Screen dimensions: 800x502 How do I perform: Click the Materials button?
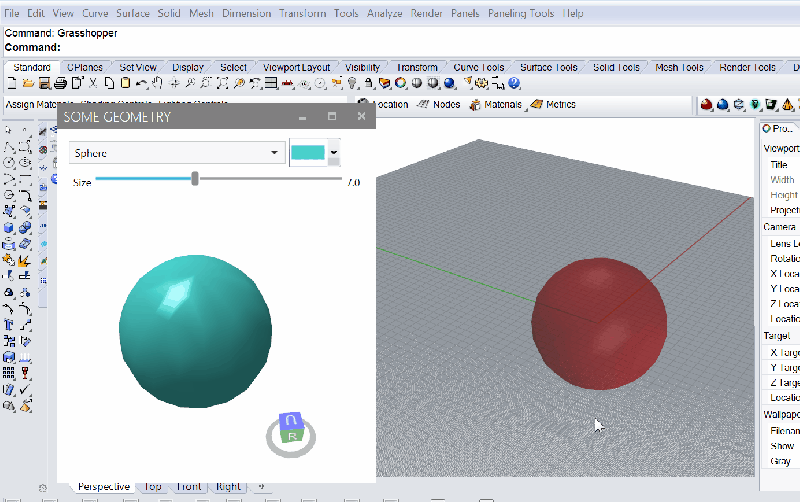pos(496,105)
